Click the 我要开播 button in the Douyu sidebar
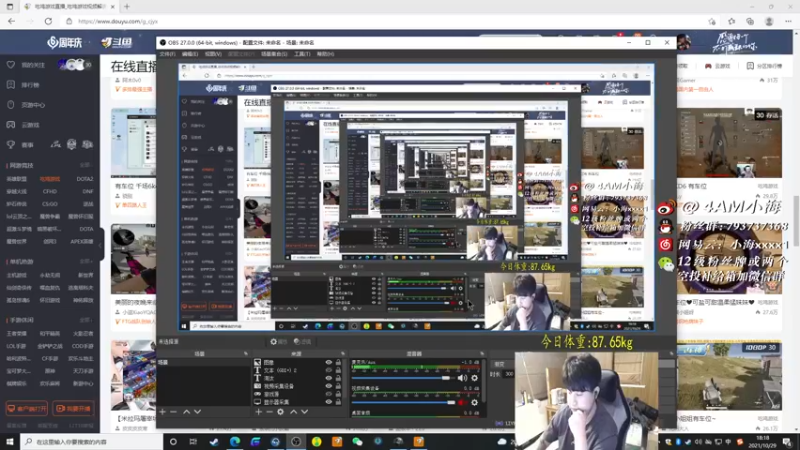Screen dimensions: 800x450 (x=73, y=409)
